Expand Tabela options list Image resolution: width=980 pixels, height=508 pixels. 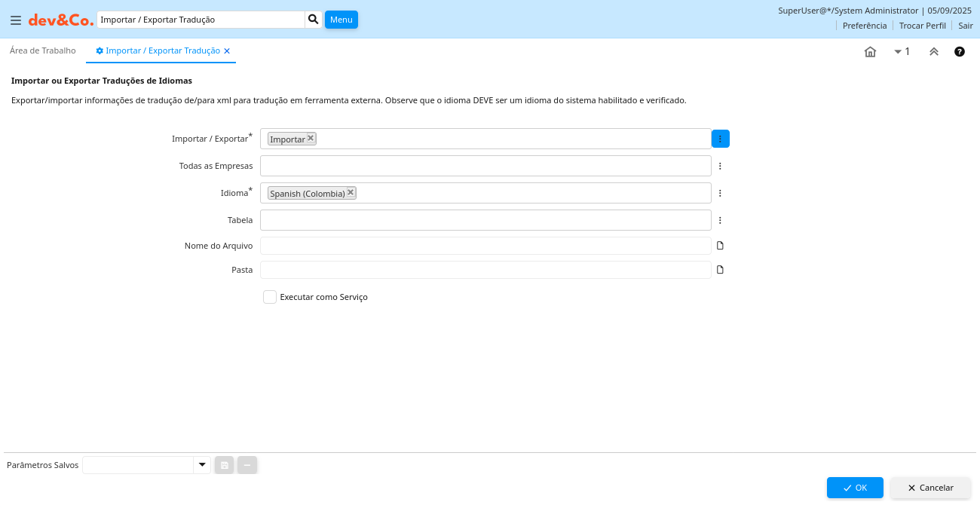(720, 220)
